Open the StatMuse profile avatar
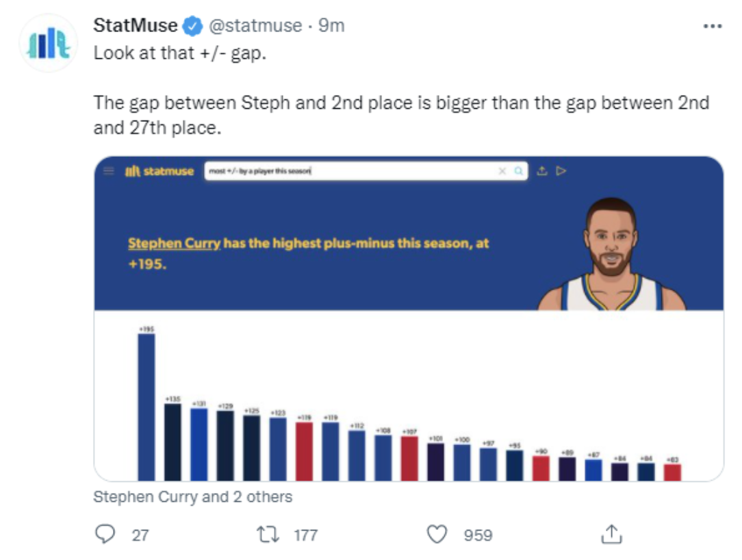This screenshot has width=742, height=560. (48, 43)
